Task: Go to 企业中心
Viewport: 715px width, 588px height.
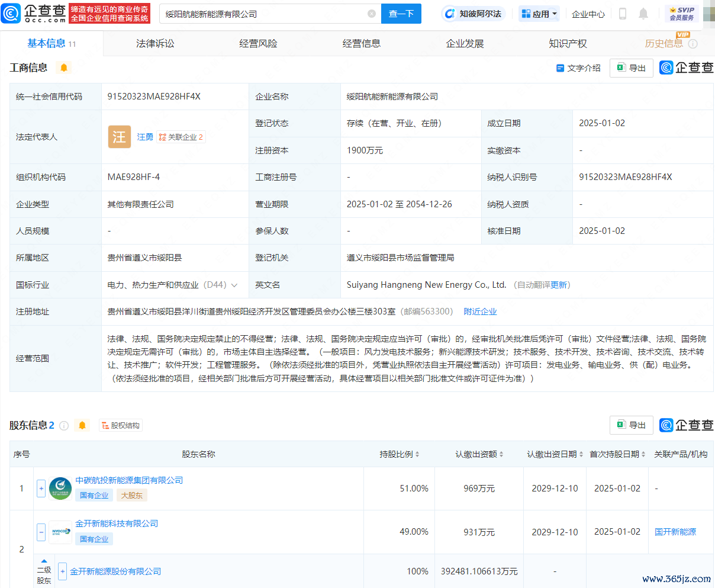Action: [588, 14]
